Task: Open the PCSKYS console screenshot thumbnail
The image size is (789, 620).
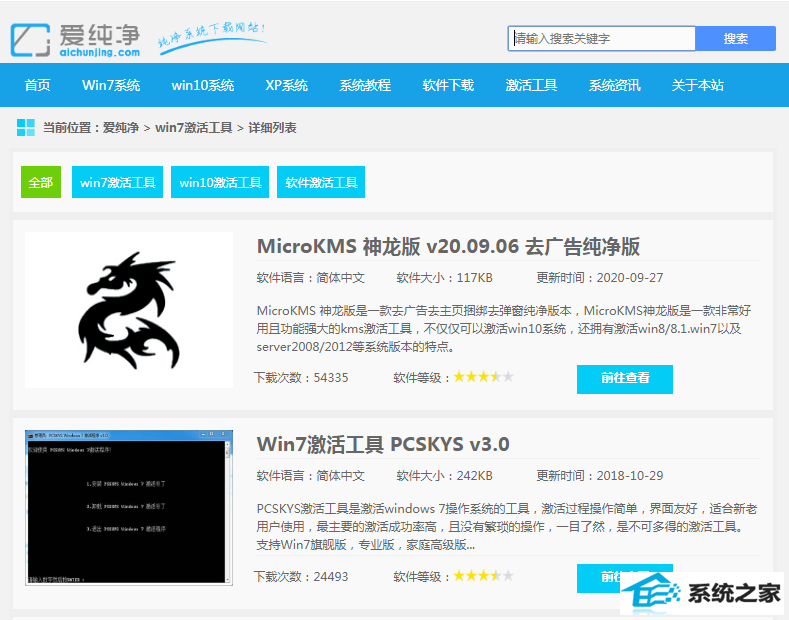Action: pyautogui.click(x=129, y=508)
